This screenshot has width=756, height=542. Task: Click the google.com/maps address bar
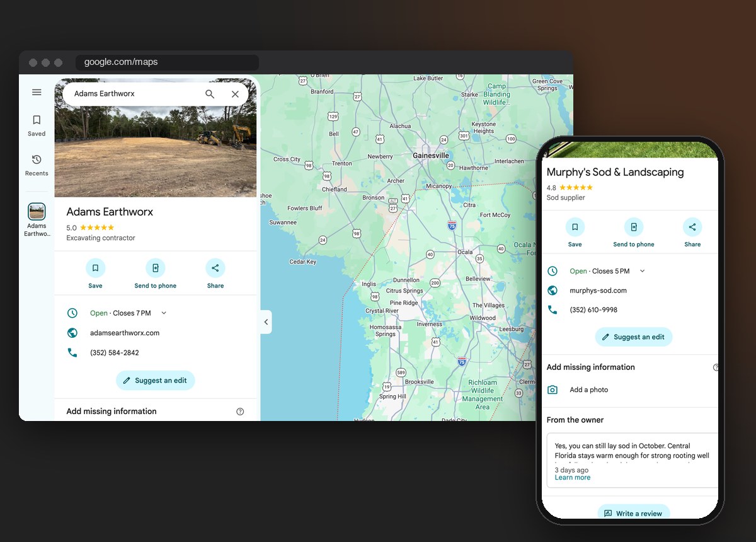coord(167,62)
